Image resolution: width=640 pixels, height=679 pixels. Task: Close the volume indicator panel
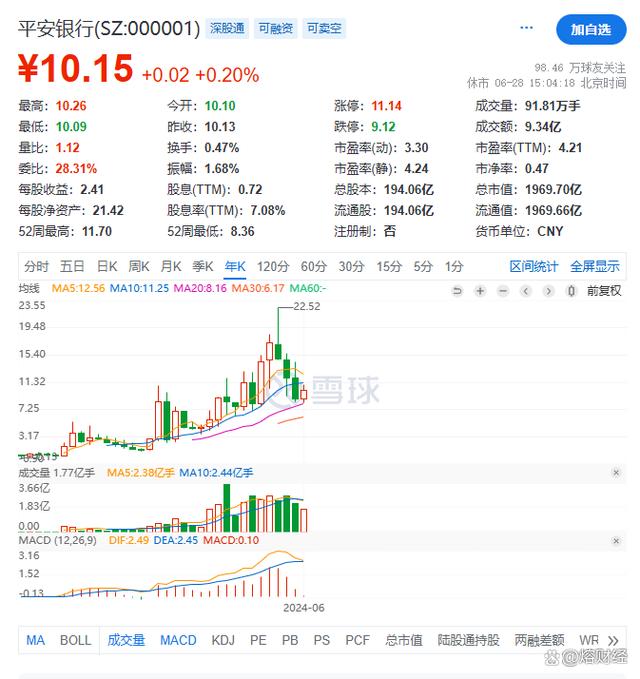616,472
